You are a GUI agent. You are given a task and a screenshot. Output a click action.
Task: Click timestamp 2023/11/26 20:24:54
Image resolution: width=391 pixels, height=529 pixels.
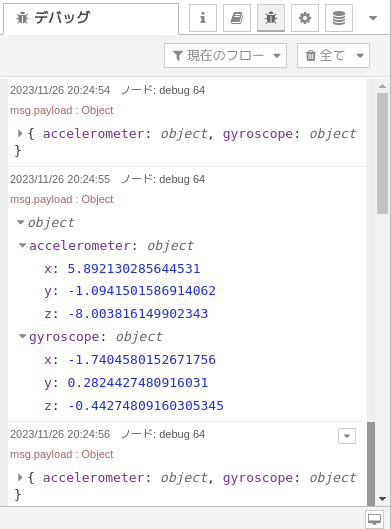[60, 90]
